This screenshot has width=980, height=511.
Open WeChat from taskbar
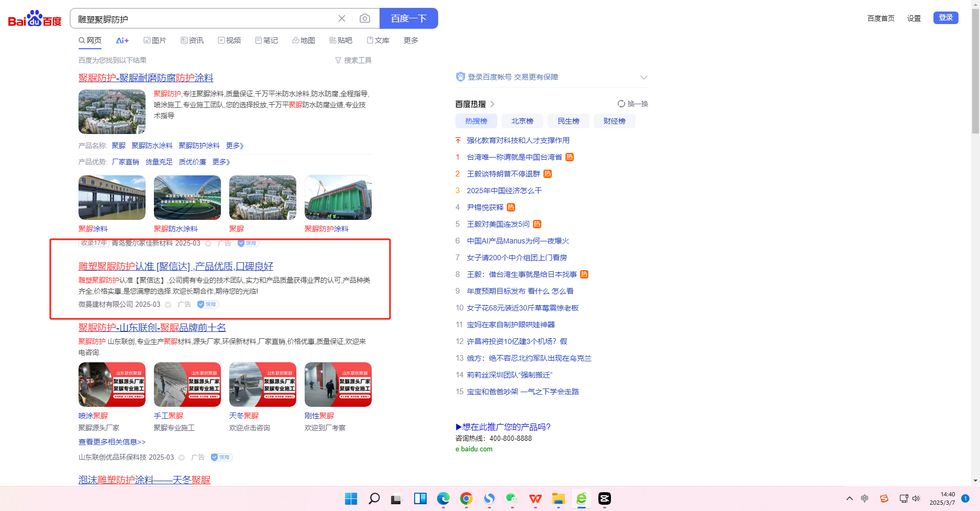point(512,498)
